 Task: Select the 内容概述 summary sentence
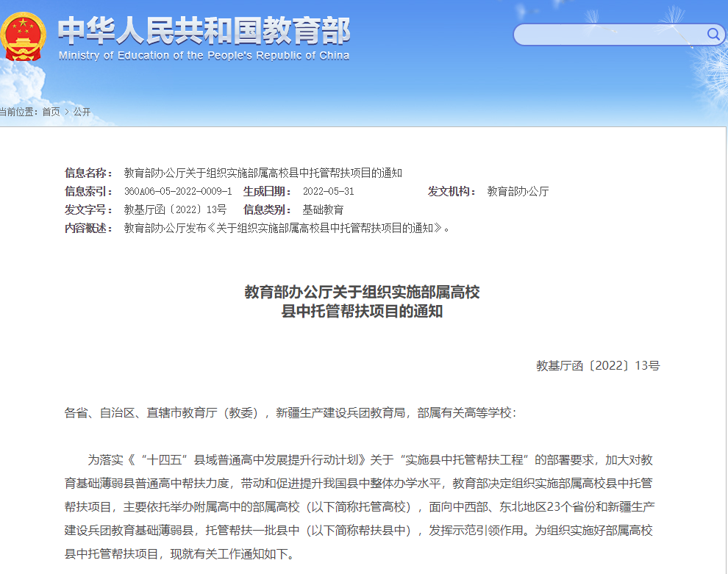(287, 229)
